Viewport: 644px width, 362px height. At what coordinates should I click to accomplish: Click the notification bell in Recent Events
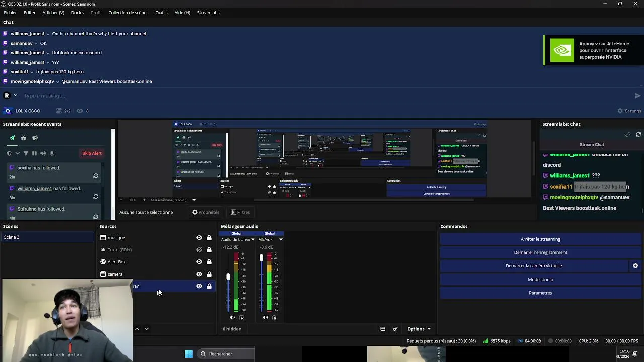point(51,153)
